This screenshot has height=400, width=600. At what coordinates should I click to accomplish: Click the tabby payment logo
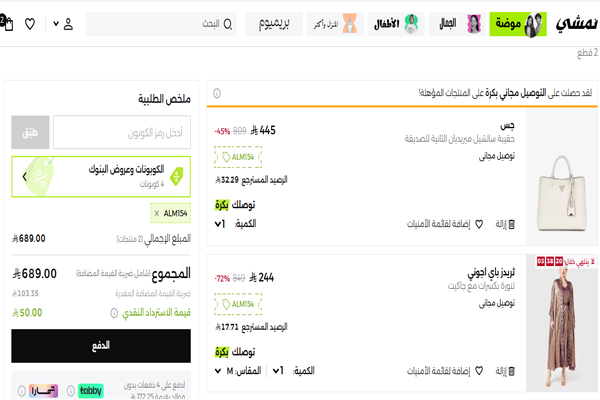click(91, 390)
